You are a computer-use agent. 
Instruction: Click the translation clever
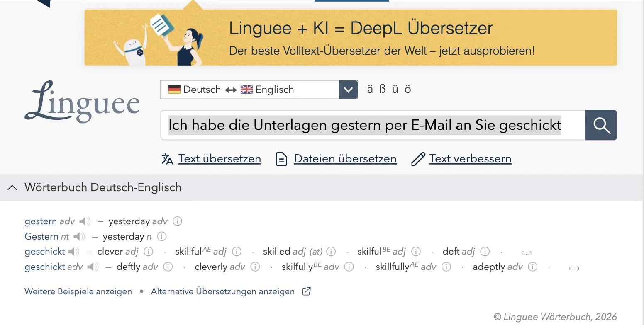click(110, 252)
